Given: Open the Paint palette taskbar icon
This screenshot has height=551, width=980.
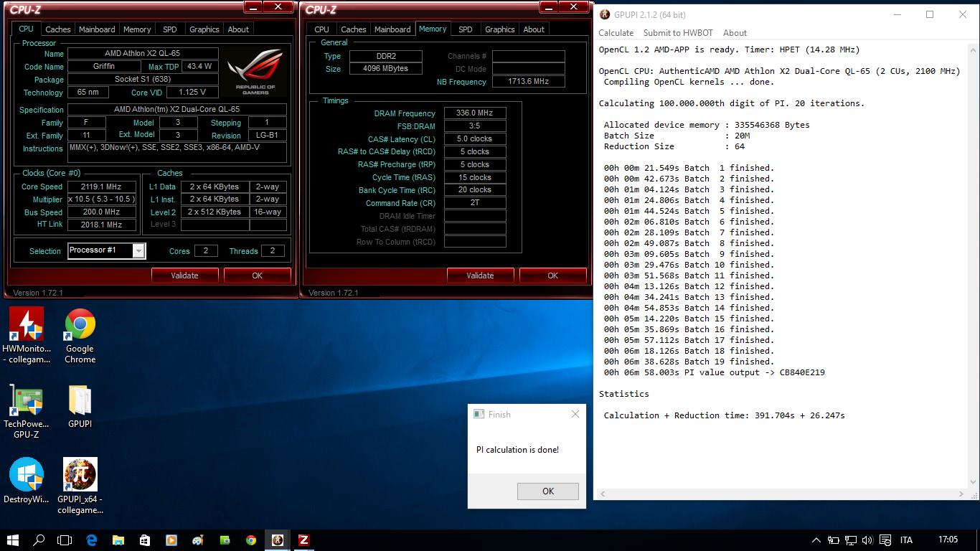Looking at the screenshot, I should [197, 540].
